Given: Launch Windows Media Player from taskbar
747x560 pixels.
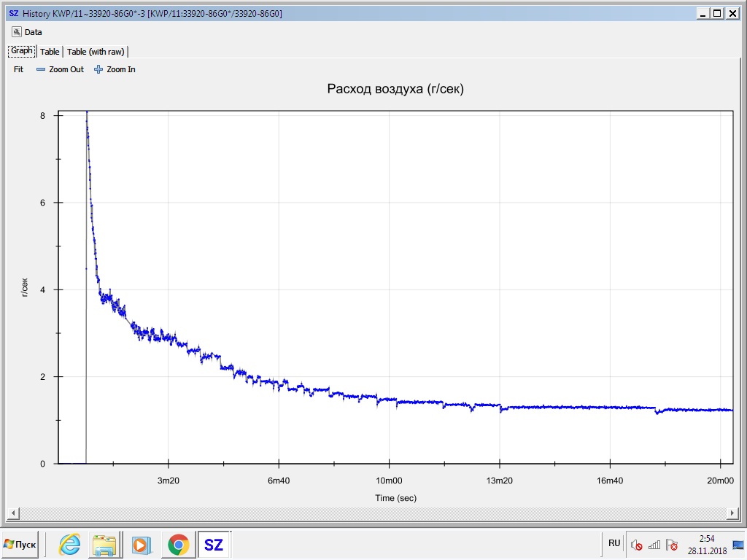Looking at the screenshot, I should [x=141, y=544].
